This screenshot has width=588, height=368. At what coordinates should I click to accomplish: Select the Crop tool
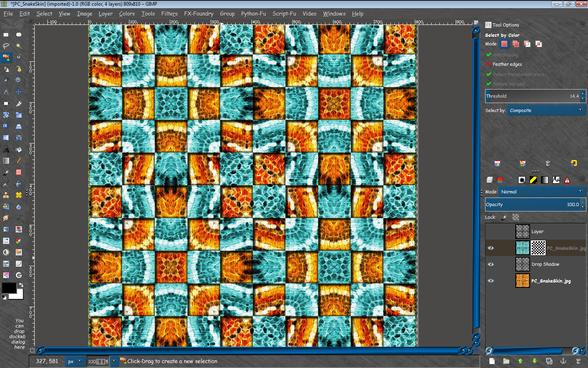coord(19,103)
